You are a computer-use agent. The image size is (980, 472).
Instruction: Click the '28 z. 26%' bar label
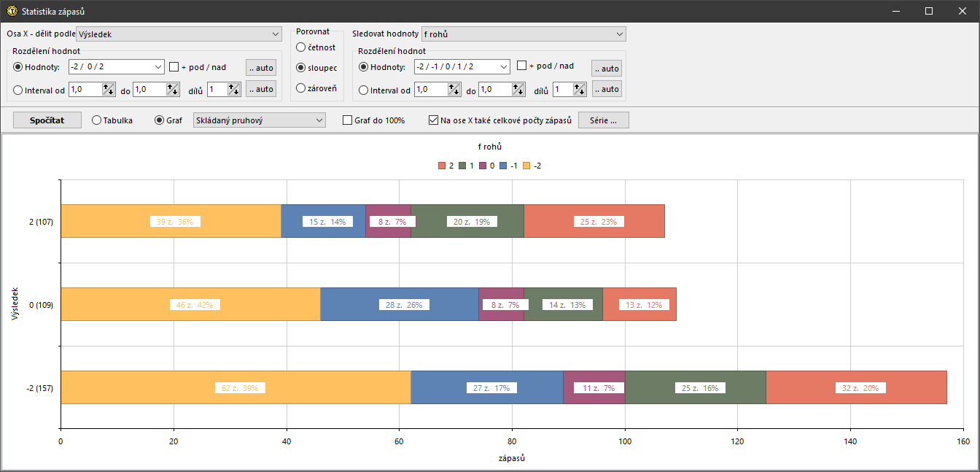(x=404, y=305)
